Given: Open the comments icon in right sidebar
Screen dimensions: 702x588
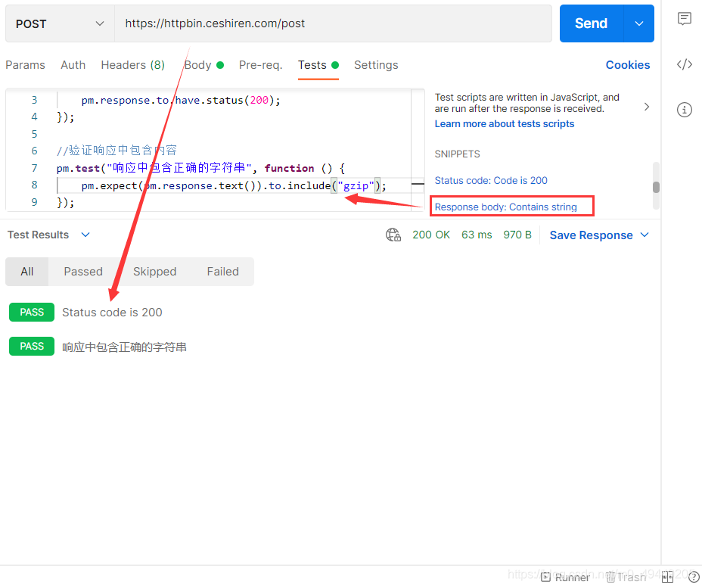Looking at the screenshot, I should click(x=684, y=19).
